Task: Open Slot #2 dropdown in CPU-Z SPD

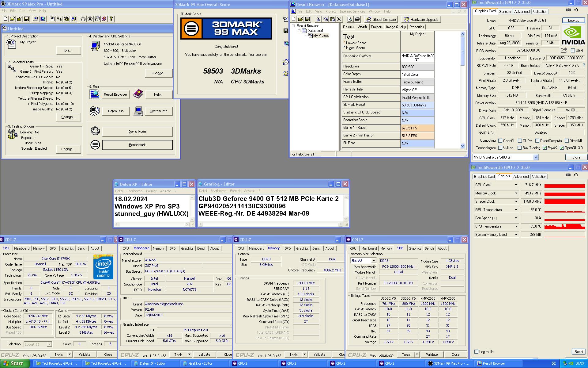Action: (x=373, y=261)
